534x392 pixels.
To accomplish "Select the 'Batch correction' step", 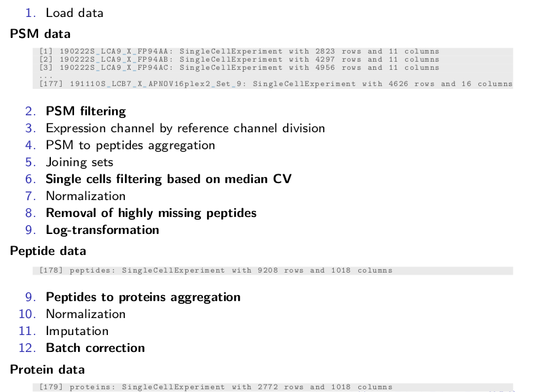I will point(95,348).
